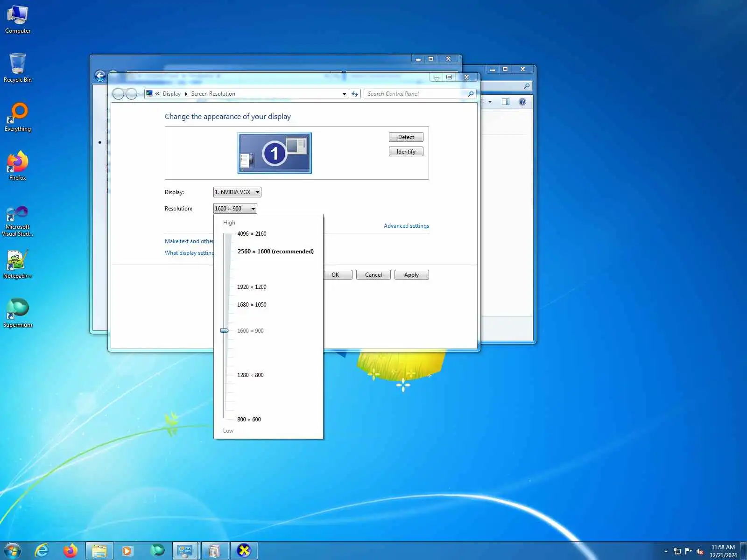This screenshot has width=747, height=560.
Task: Click the resolution slider thumb
Action: [x=225, y=331]
